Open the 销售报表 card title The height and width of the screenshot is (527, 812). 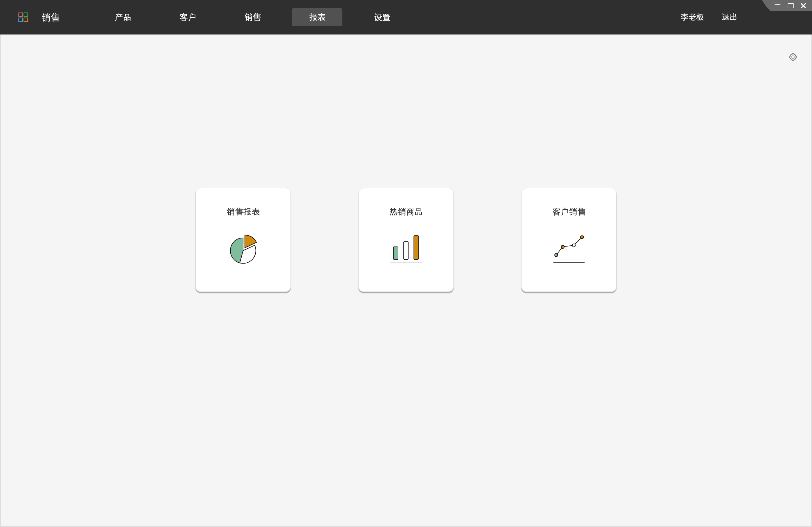pyautogui.click(x=243, y=212)
